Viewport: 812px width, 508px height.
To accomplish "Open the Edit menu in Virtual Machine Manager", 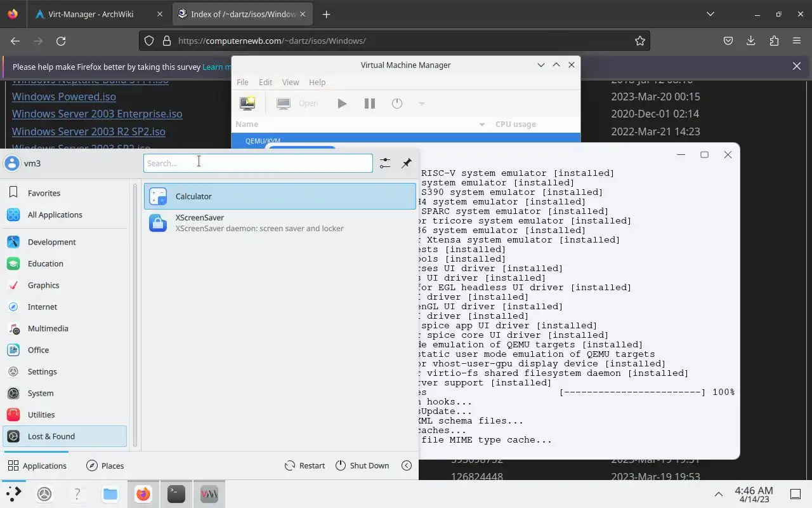I will coord(265,82).
